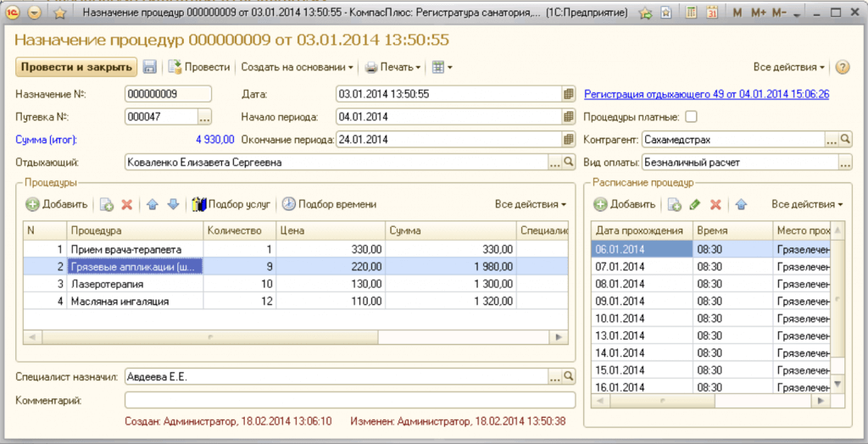868x444 pixels.
Task: Open Создать на основании dropdown
Action: 298,67
